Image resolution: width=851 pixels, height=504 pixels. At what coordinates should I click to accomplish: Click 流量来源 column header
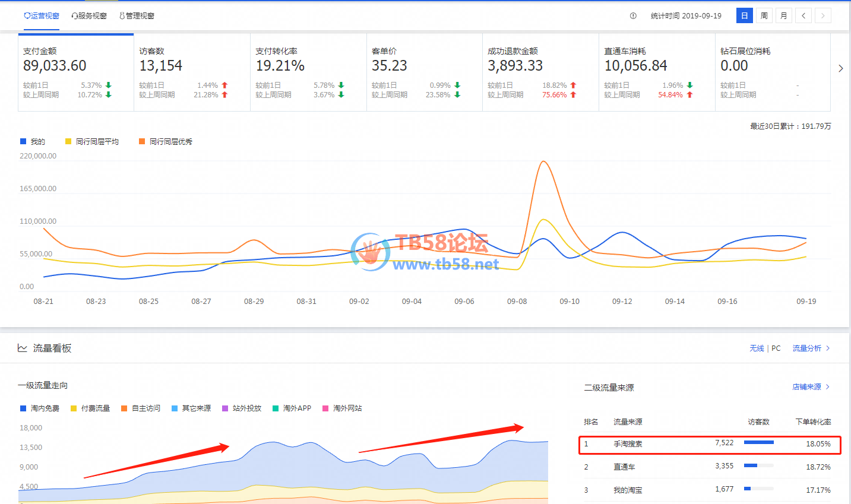(x=628, y=422)
